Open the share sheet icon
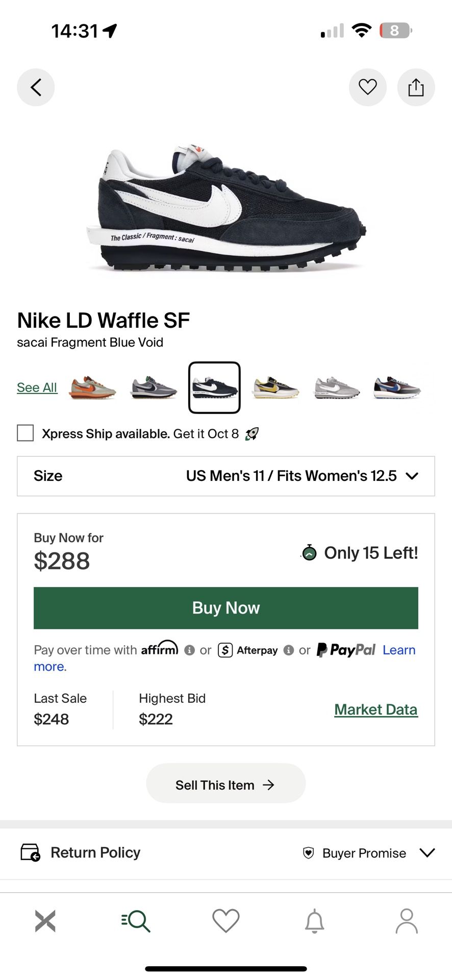The height and width of the screenshot is (980, 452). 416,87
